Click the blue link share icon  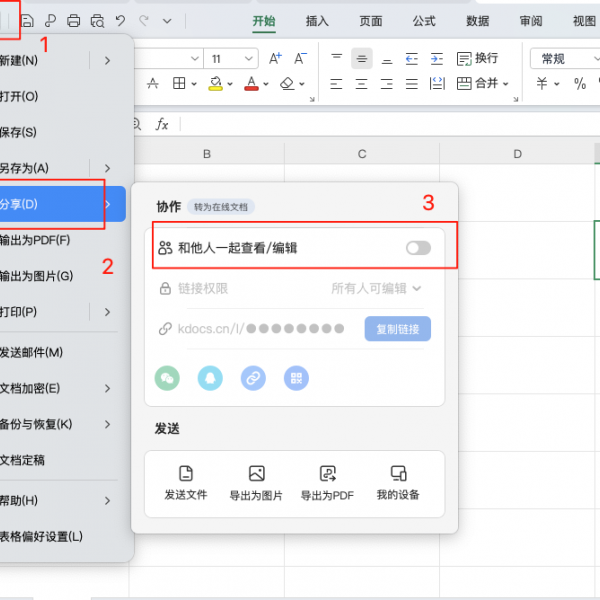(x=253, y=378)
